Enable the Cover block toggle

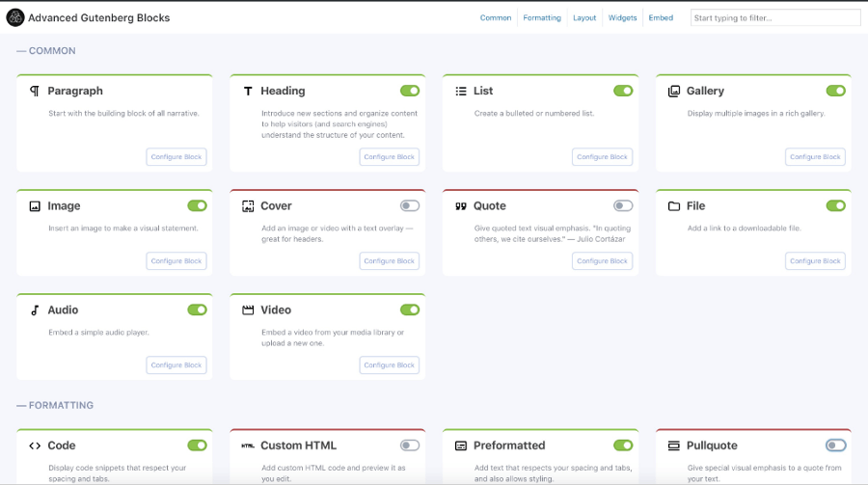[410, 206]
